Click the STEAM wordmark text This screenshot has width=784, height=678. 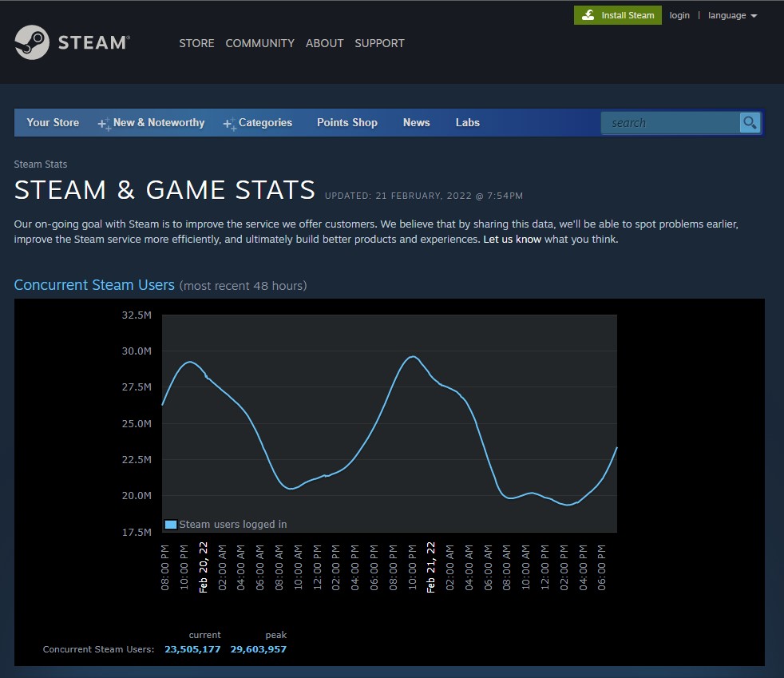click(93, 42)
